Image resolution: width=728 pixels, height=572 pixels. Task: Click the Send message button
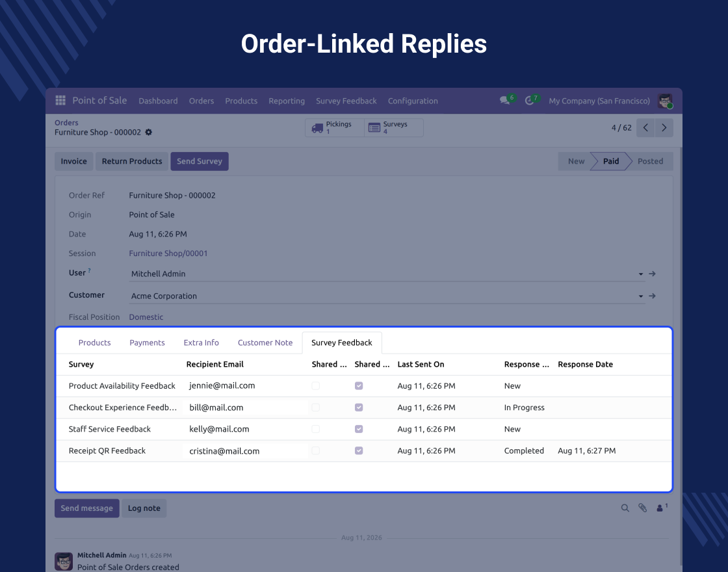(x=87, y=508)
